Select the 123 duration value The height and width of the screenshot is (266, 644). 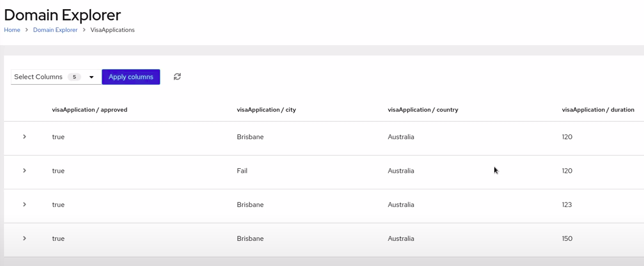[x=567, y=204]
